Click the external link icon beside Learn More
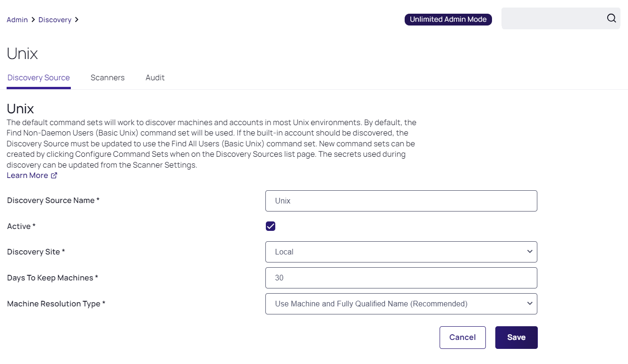The image size is (628, 364). click(x=54, y=176)
